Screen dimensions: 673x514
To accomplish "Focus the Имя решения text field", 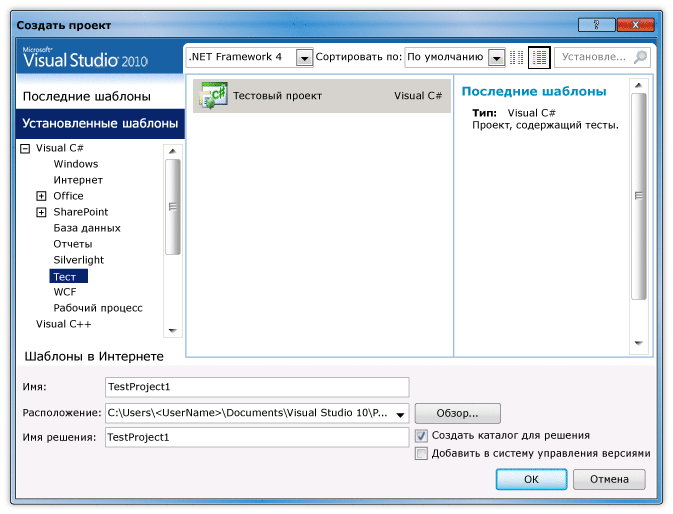I will (x=257, y=438).
